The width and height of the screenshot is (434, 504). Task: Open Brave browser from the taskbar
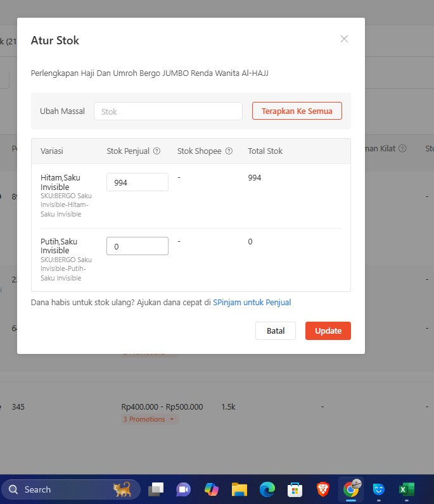[322, 489]
